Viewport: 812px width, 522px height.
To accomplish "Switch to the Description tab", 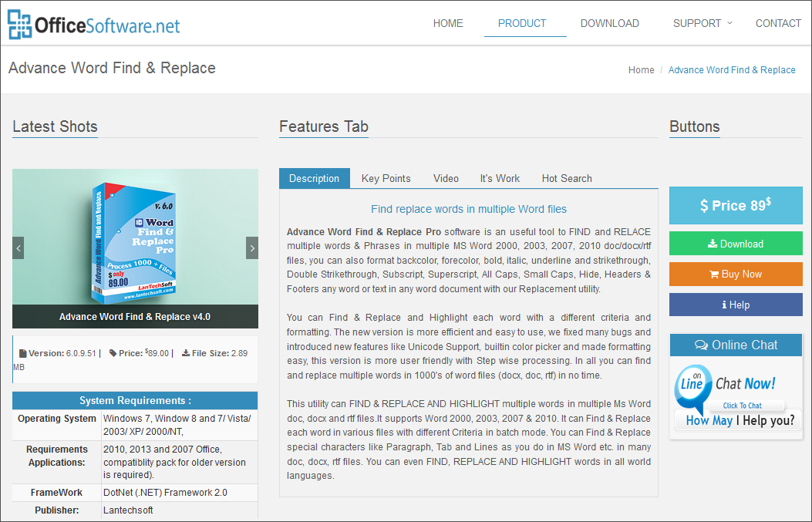I will click(315, 178).
